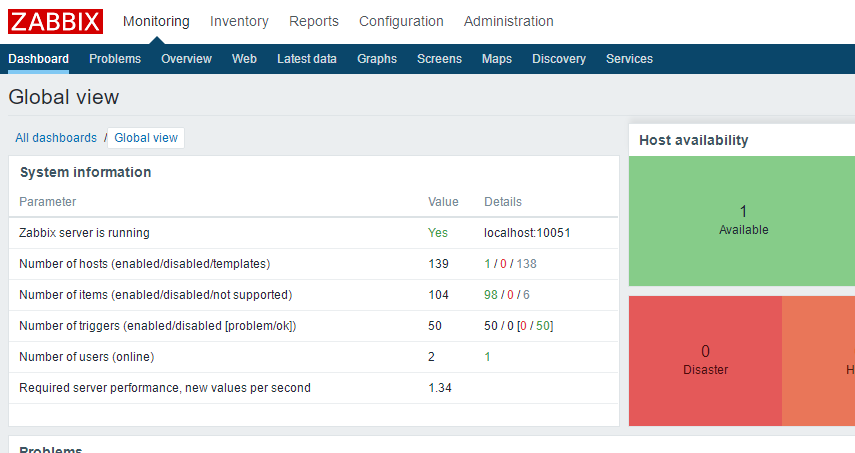Open the Maps section

(497, 59)
